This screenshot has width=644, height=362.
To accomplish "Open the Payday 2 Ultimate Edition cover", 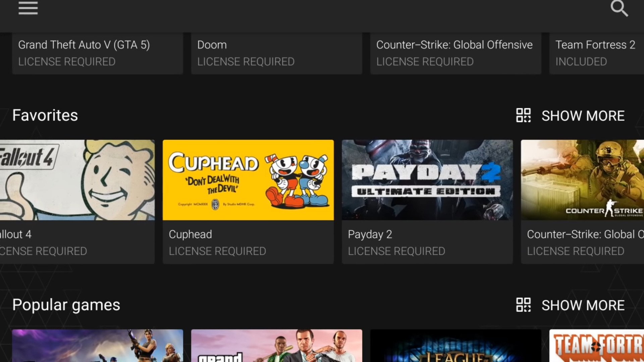I will pyautogui.click(x=427, y=180).
